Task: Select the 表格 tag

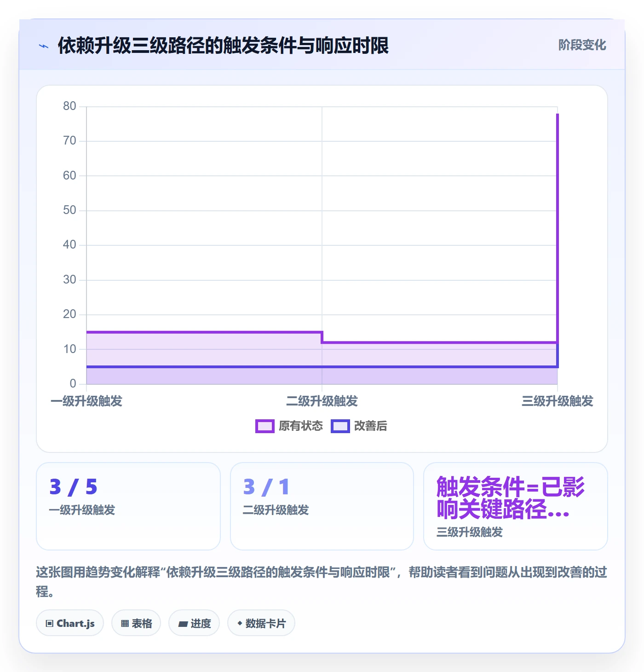Action: (x=136, y=623)
